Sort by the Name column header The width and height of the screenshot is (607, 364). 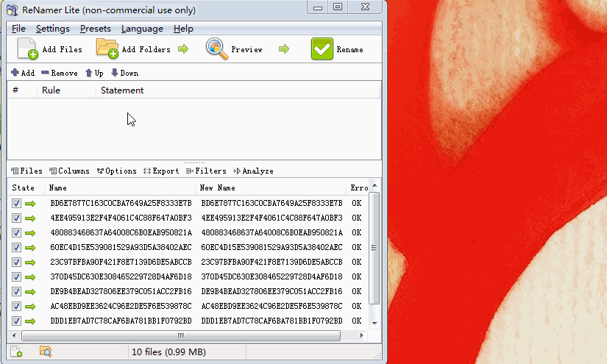pyautogui.click(x=120, y=188)
